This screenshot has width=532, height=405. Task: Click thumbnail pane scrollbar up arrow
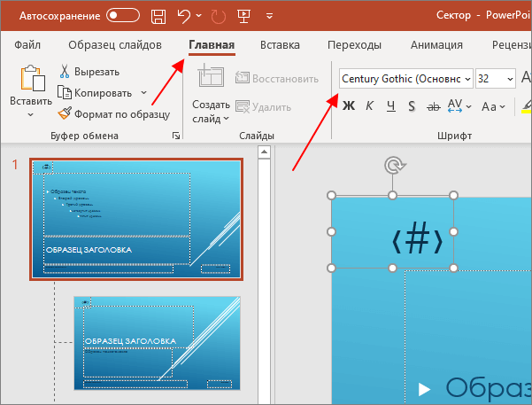coord(264,152)
